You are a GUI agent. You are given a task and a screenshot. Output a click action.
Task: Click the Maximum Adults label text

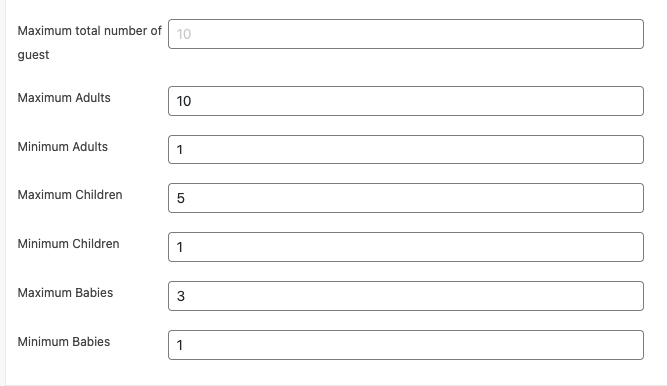coord(64,98)
